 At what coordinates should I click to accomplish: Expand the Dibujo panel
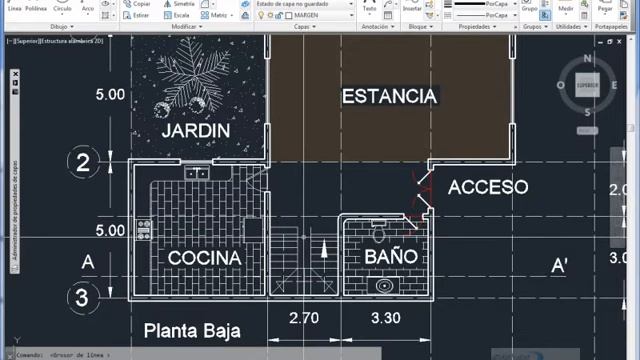(62, 27)
